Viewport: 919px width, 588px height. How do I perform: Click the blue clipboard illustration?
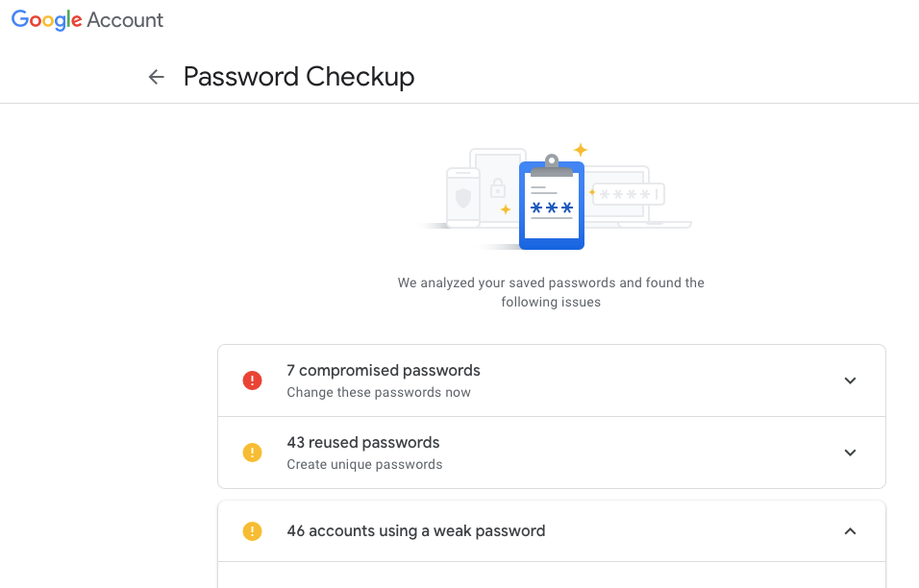[552, 202]
